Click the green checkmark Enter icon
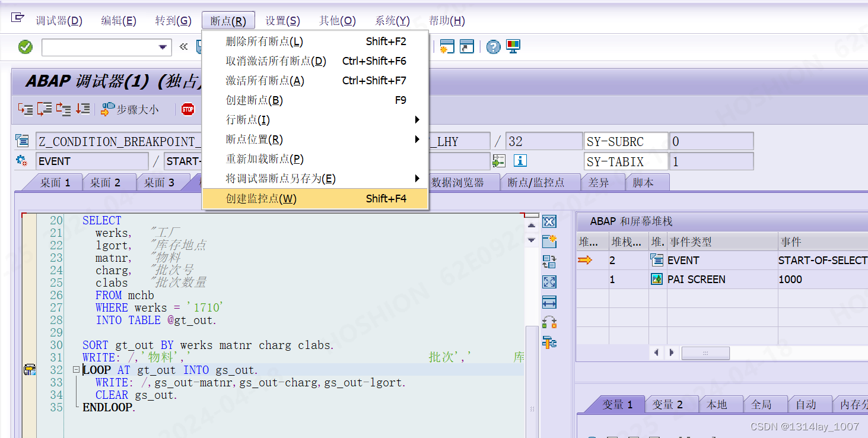868x438 pixels. (x=26, y=47)
